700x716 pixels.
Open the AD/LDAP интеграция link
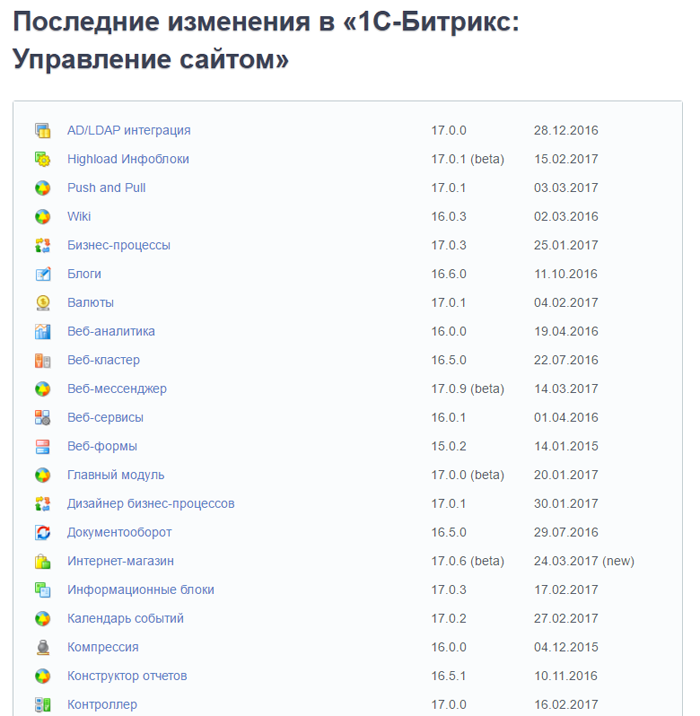[129, 131]
